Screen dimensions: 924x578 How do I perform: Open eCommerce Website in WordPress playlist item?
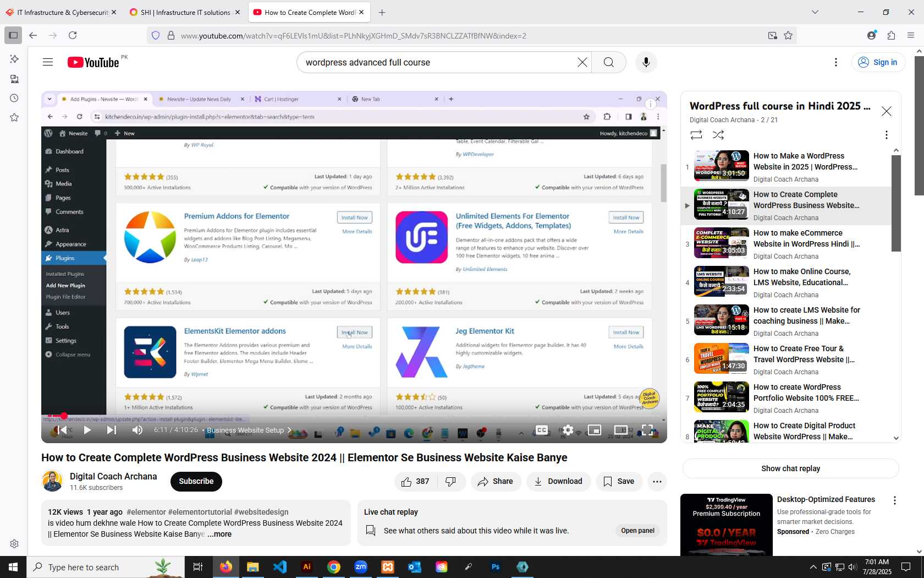787,244
